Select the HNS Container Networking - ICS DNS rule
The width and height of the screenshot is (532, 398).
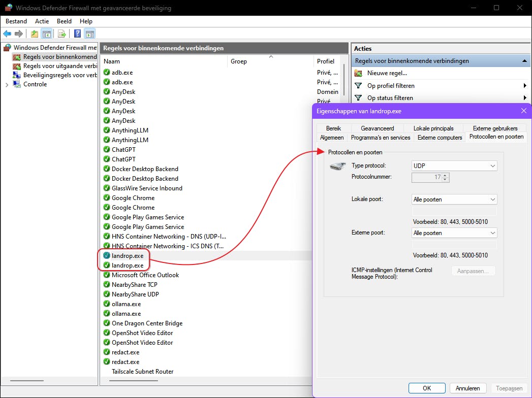coord(168,246)
